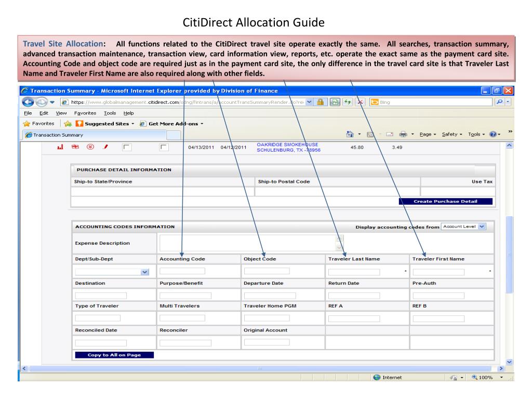Open the Help menu
The height and width of the screenshot is (399, 532).
(x=128, y=113)
